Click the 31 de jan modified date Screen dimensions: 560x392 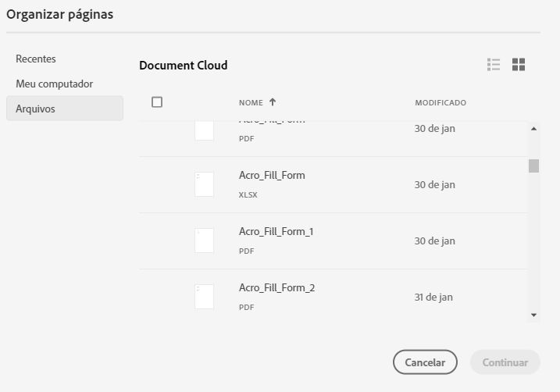tap(433, 297)
